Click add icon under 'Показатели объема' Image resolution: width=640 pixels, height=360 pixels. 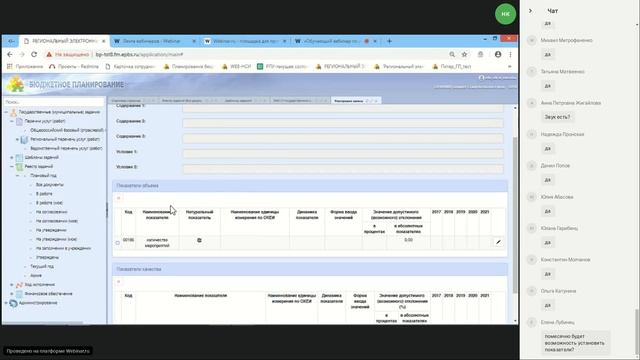pos(119,198)
